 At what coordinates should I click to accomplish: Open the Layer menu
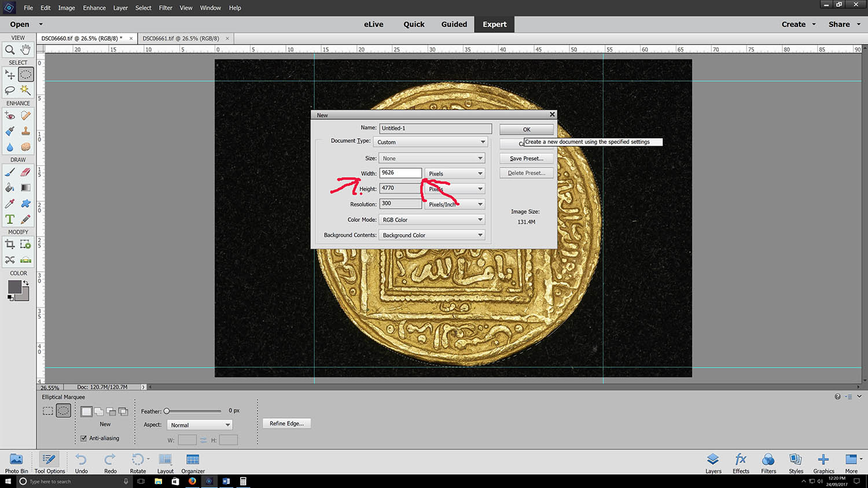coord(120,8)
